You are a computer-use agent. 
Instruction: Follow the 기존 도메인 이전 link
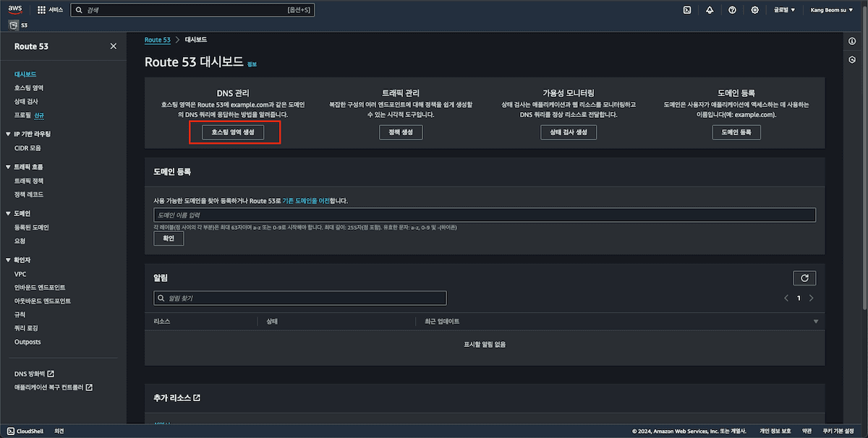(x=305, y=200)
